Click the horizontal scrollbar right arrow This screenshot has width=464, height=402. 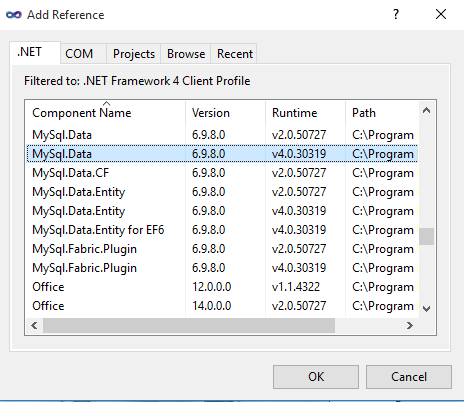pos(410,325)
